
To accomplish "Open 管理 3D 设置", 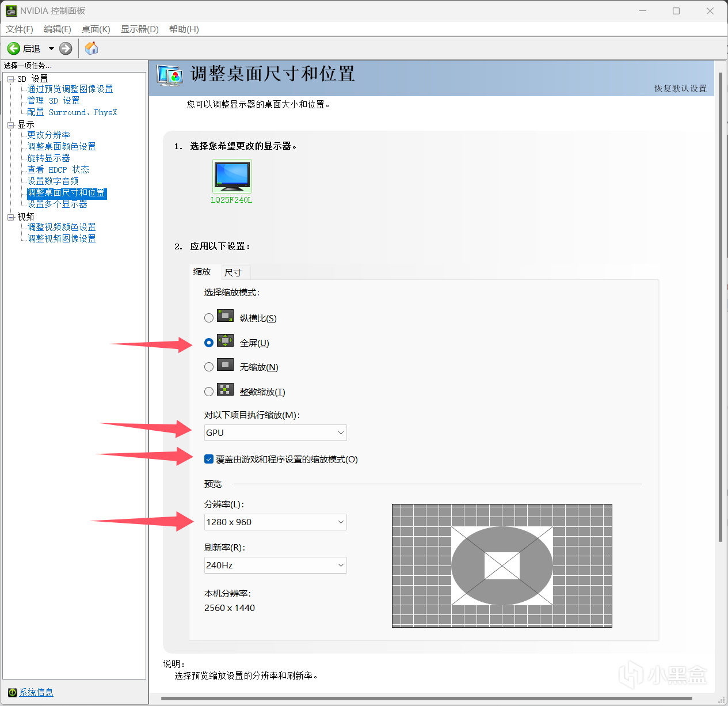I will (54, 100).
